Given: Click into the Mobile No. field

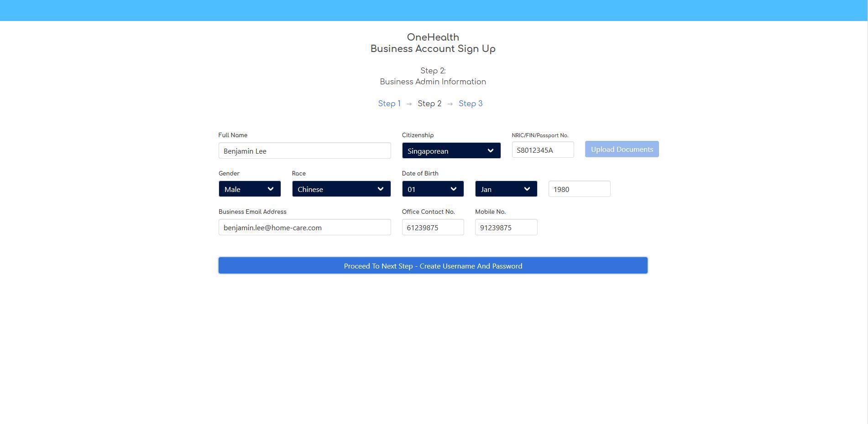Looking at the screenshot, I should tap(506, 227).
